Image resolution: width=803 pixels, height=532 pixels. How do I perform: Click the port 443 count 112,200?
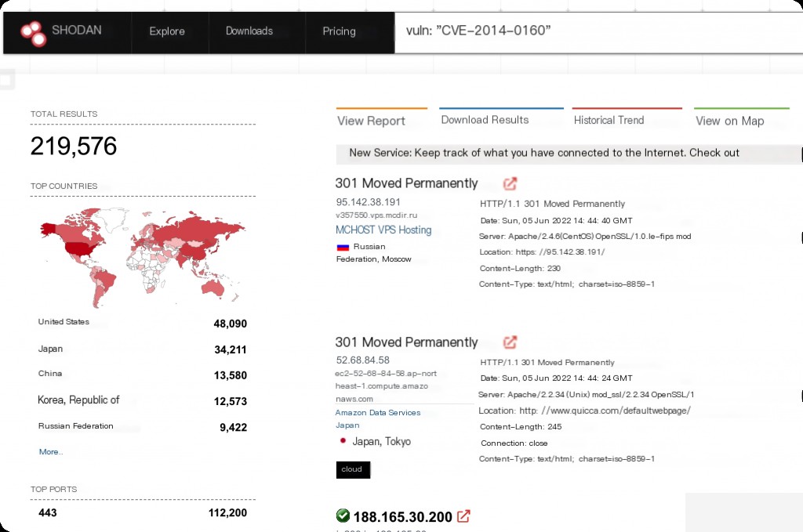pos(228,512)
